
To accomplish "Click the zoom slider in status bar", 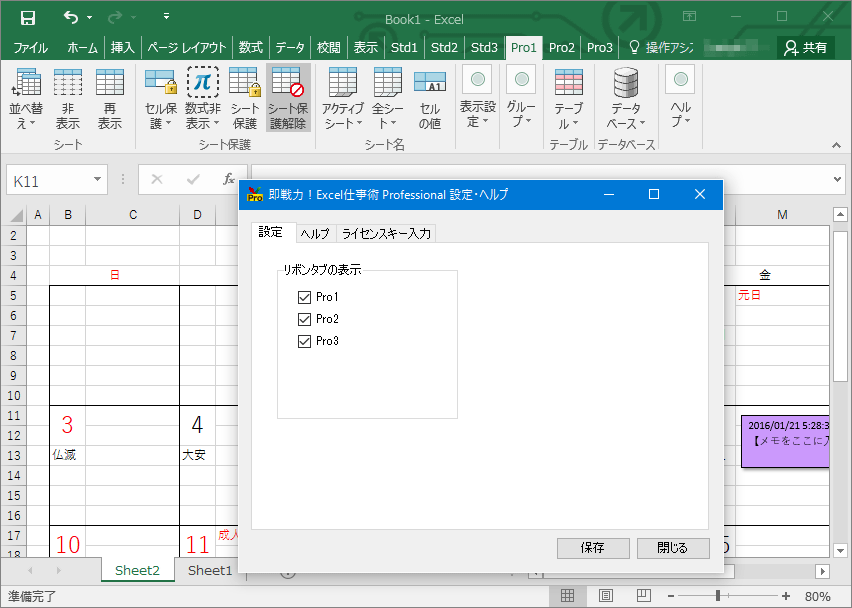I will click(718, 596).
